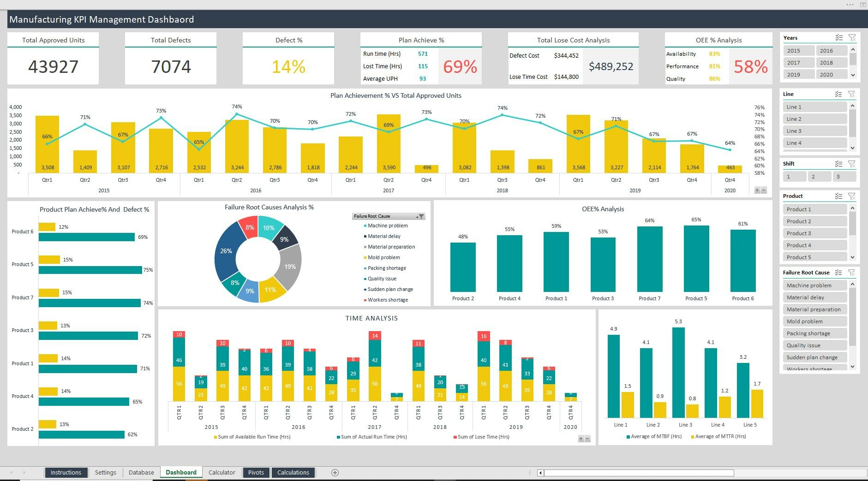The width and height of the screenshot is (868, 481).
Task: Click the drill-down plus on Plan Achievement chart
Action: pos(757,190)
